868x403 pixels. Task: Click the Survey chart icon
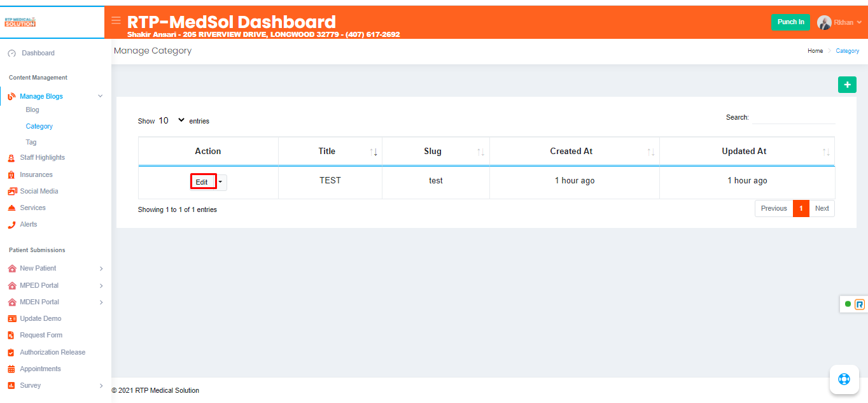click(x=11, y=386)
